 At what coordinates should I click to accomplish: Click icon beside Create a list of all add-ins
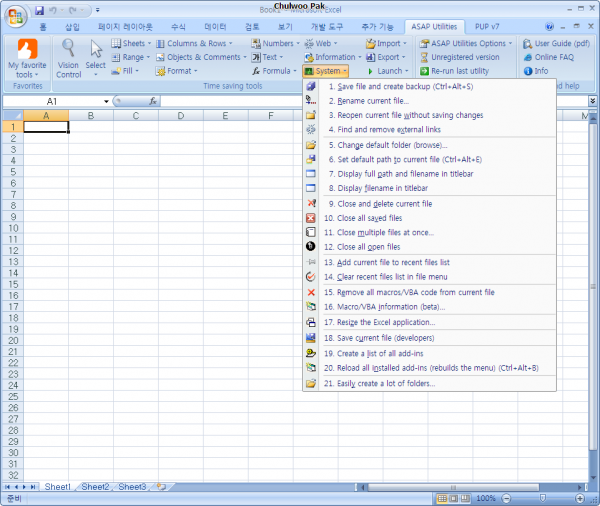pos(311,353)
